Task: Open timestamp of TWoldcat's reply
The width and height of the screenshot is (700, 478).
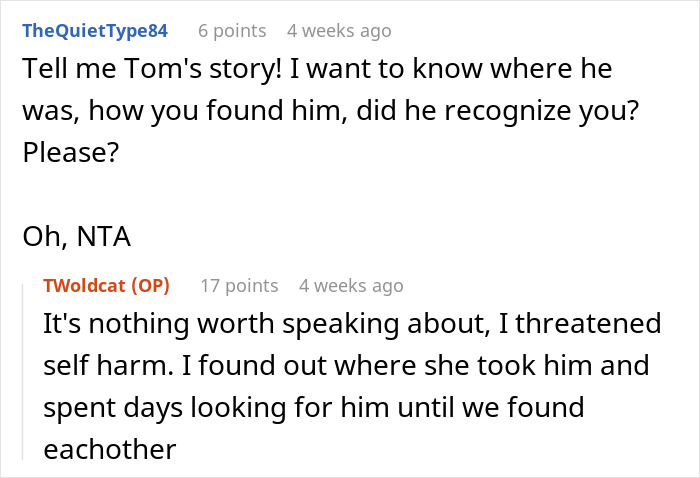Action: pos(351,285)
